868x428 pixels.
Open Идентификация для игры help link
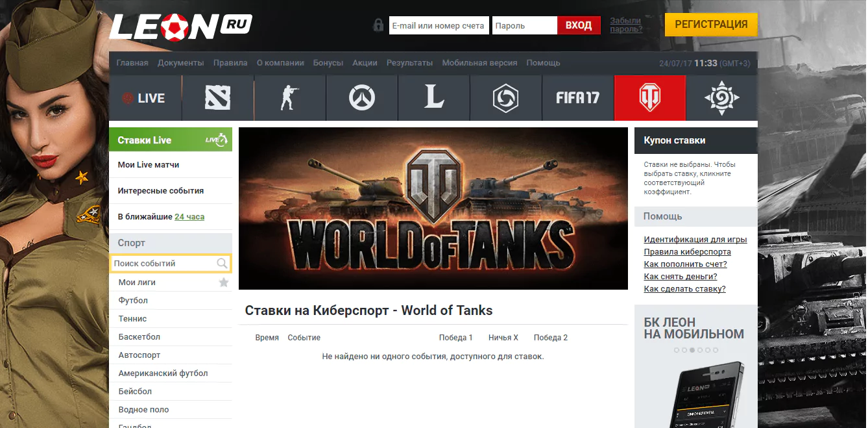695,240
